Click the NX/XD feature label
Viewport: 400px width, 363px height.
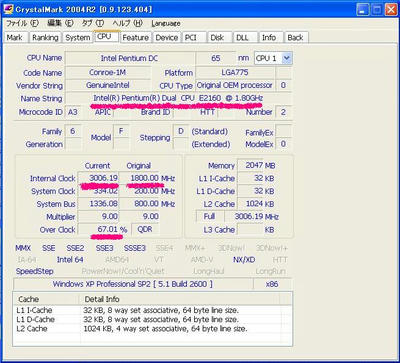(244, 260)
